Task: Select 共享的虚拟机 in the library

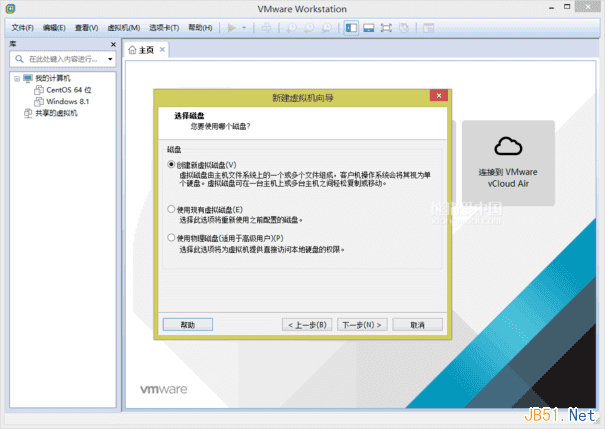Action: 56,113
